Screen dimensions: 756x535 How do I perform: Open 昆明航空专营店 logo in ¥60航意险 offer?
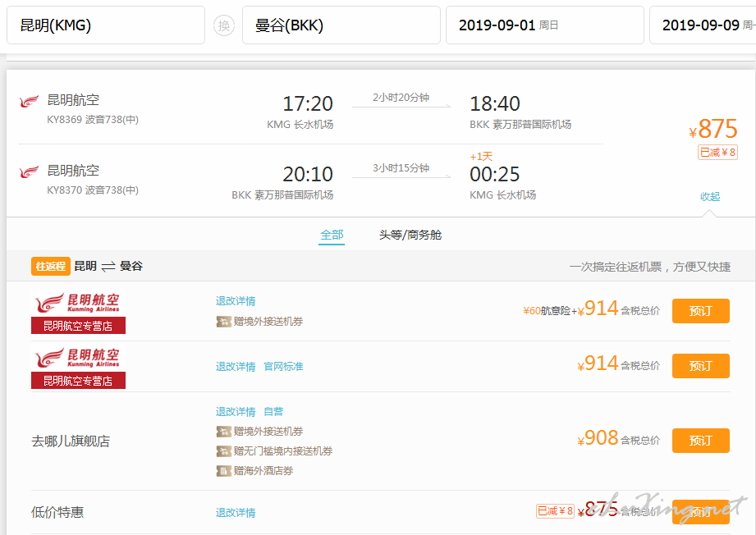78,311
